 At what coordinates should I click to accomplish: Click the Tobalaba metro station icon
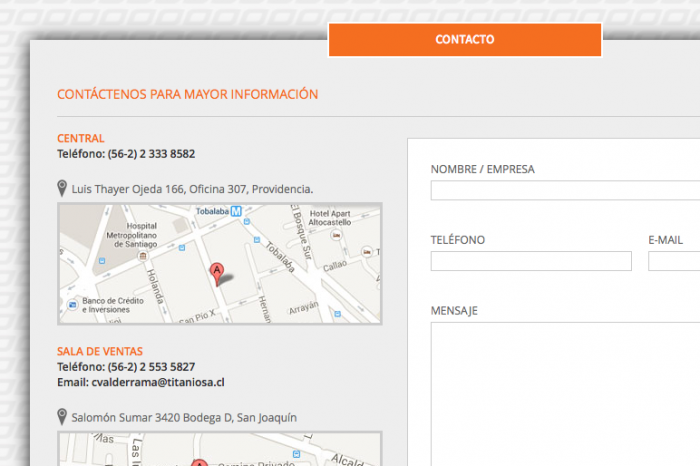(x=236, y=211)
